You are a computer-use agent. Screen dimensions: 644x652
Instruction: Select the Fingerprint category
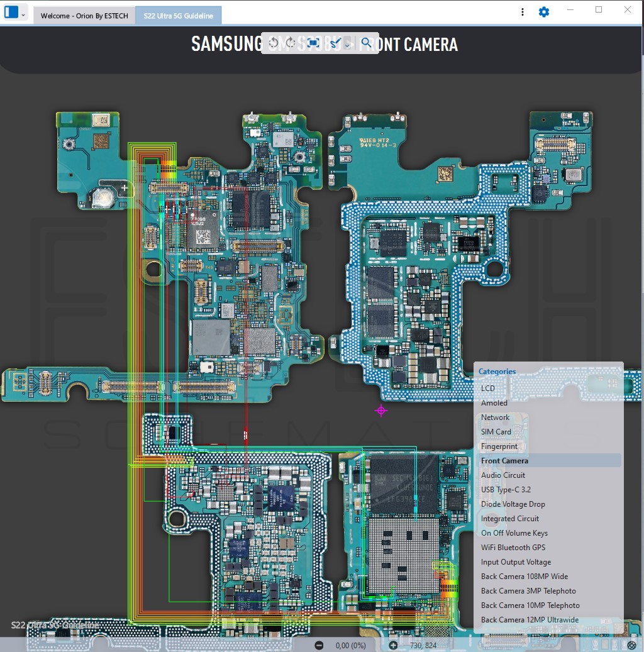[499, 446]
